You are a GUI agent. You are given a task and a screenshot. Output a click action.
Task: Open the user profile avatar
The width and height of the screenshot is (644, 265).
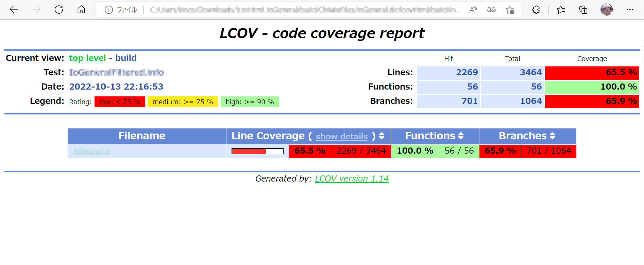point(606,10)
